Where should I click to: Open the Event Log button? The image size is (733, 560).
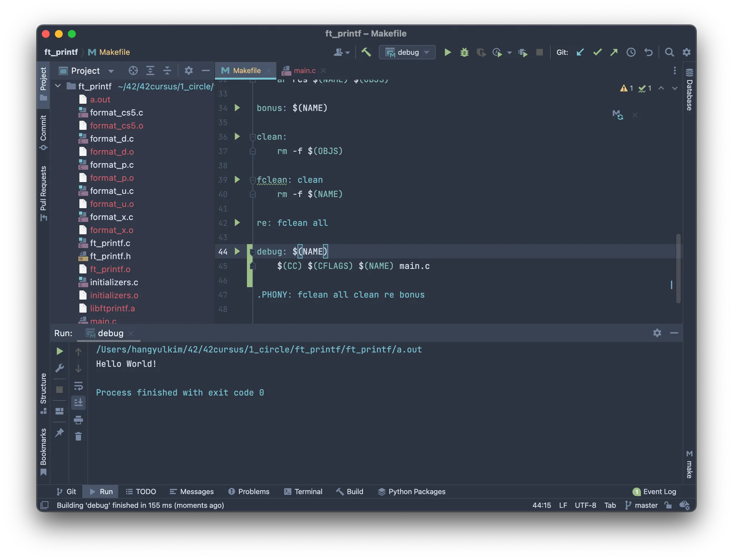655,491
